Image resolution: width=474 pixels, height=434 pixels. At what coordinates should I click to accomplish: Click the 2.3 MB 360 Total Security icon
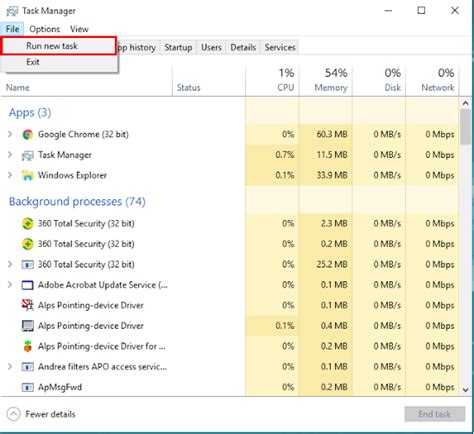(x=28, y=224)
